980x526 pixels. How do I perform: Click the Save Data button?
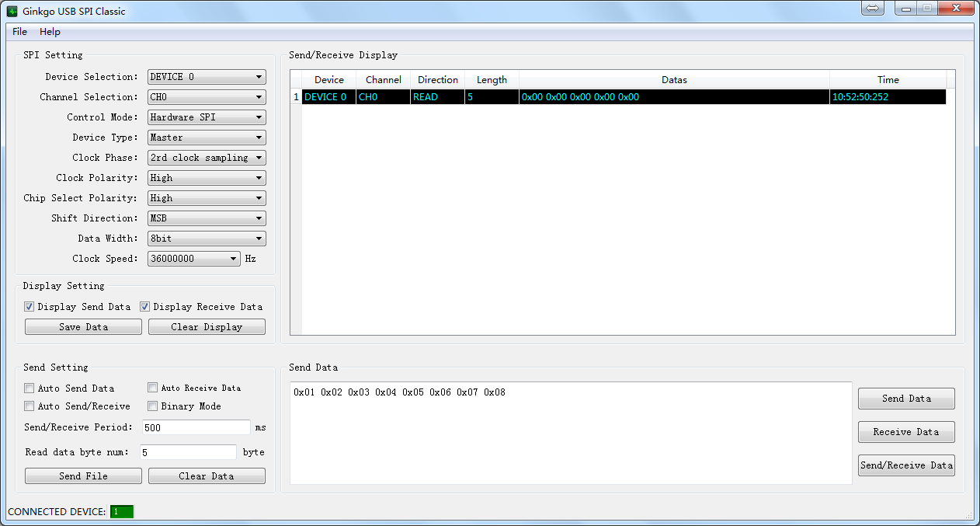click(83, 327)
